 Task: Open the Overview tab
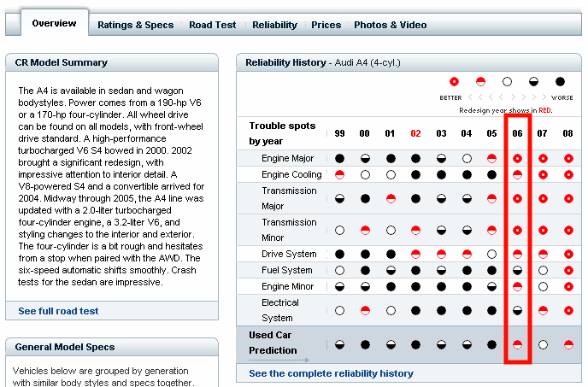pos(55,23)
